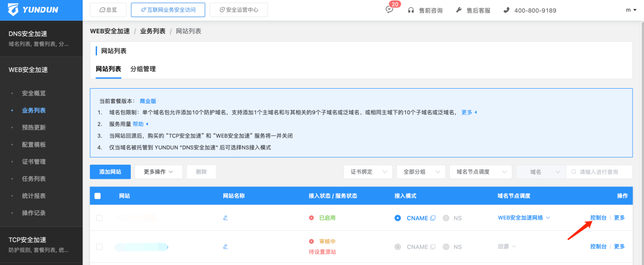644x265 pixels.
Task: Click 业务列表 in the breadcrumb
Action: pos(152,31)
